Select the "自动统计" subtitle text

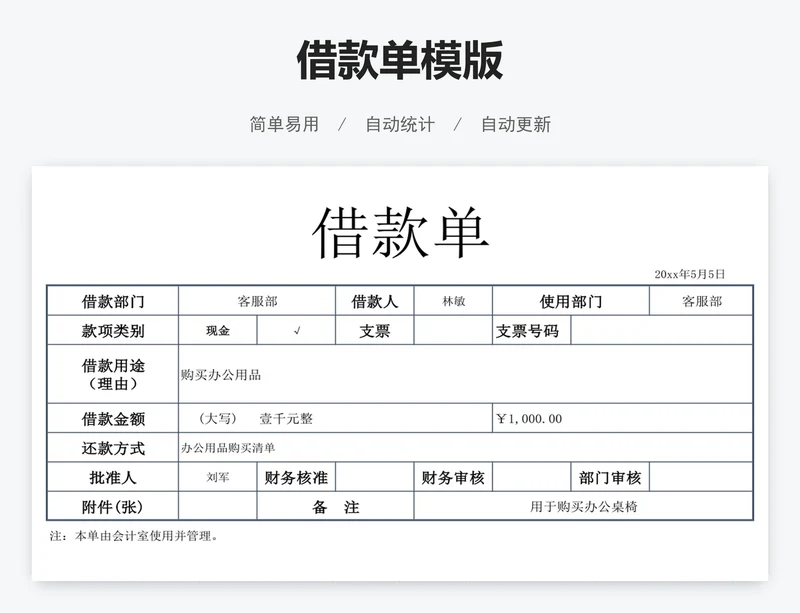[x=400, y=125]
